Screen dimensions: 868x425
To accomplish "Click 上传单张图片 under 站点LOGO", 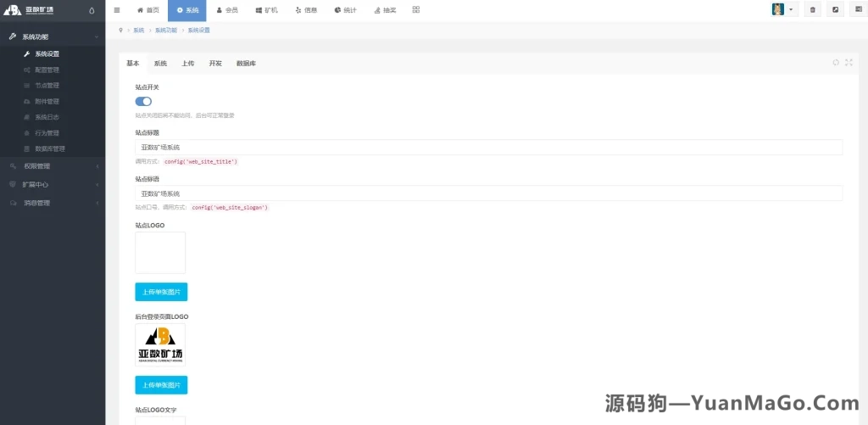I will coord(161,292).
